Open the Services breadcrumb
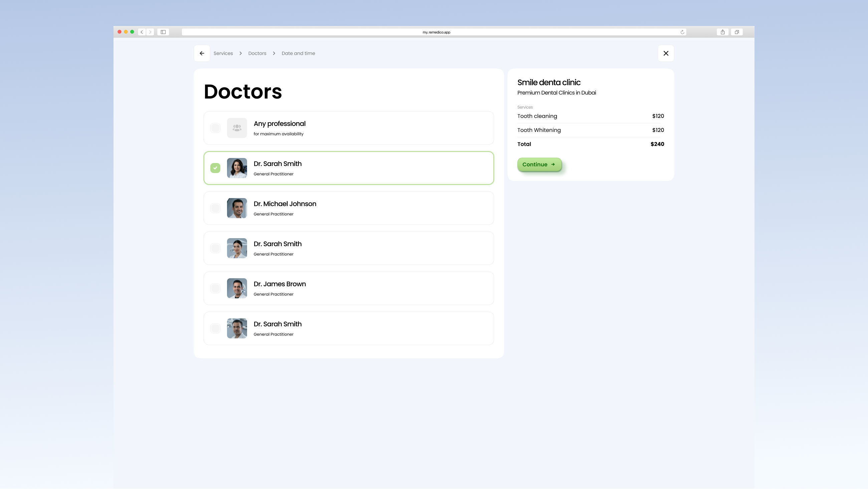The image size is (868, 489). 223,53
